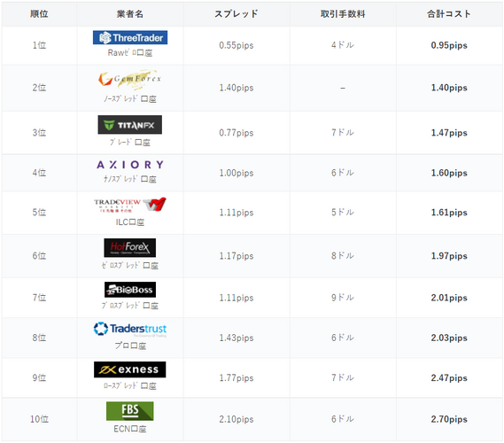Select the 10位 rank cell
The height and width of the screenshot is (443, 504).
(39, 419)
